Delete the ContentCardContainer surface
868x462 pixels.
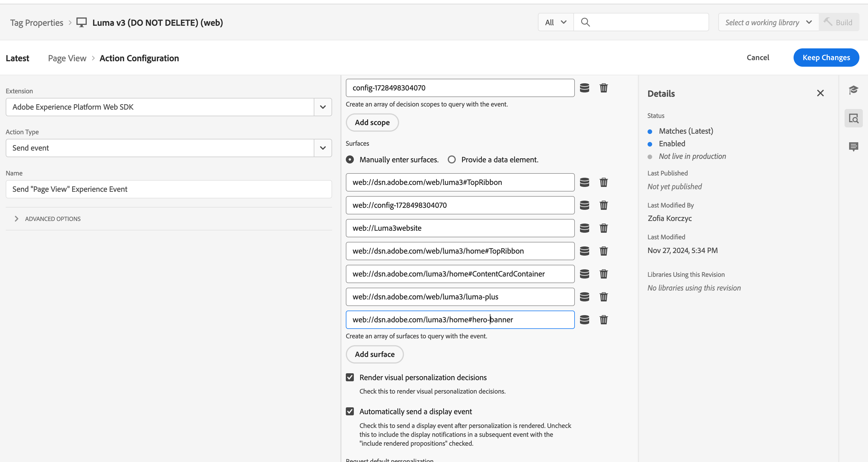603,274
